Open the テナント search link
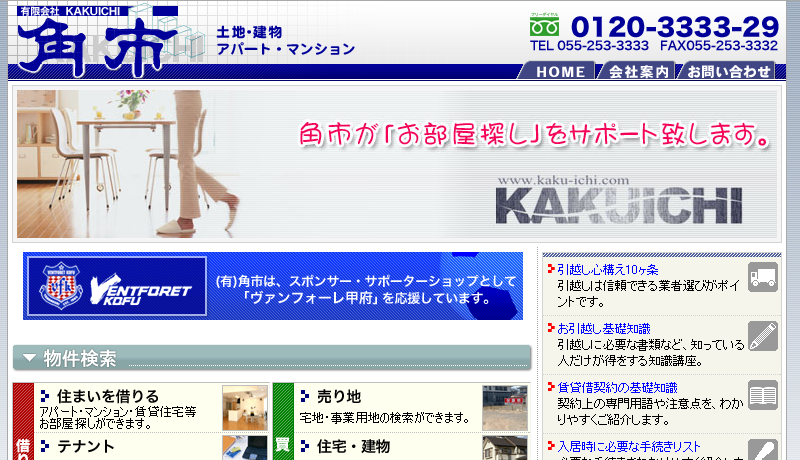 click(86, 446)
